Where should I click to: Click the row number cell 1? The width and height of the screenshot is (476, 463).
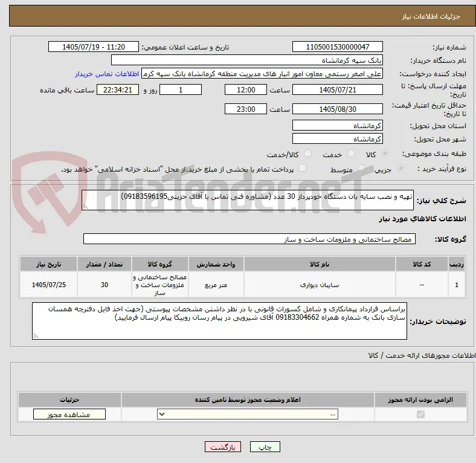(457, 285)
